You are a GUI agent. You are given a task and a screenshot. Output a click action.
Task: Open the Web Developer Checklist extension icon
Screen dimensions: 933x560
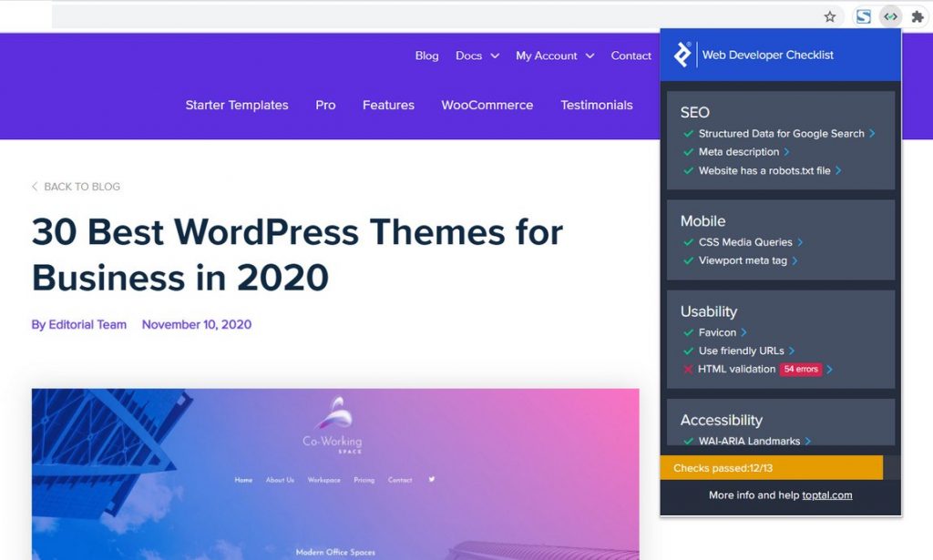(890, 15)
